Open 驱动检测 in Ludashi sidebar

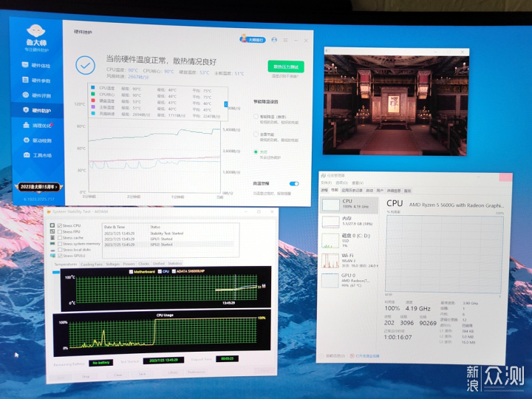tap(38, 140)
